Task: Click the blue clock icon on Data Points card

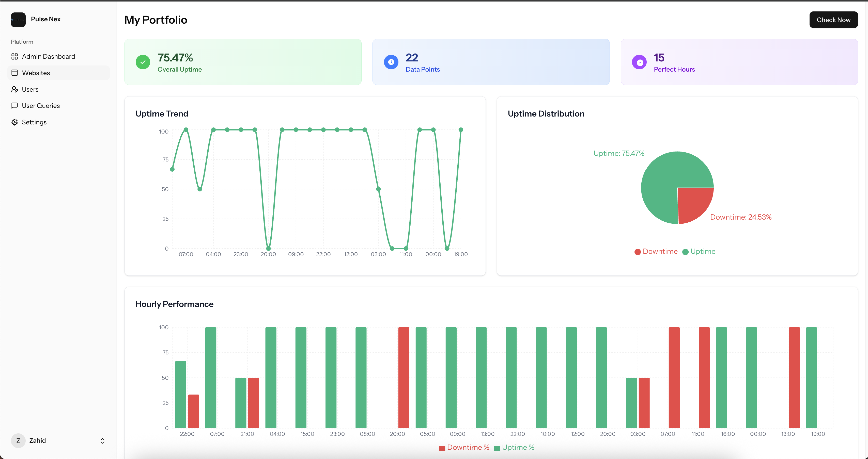Action: click(391, 62)
